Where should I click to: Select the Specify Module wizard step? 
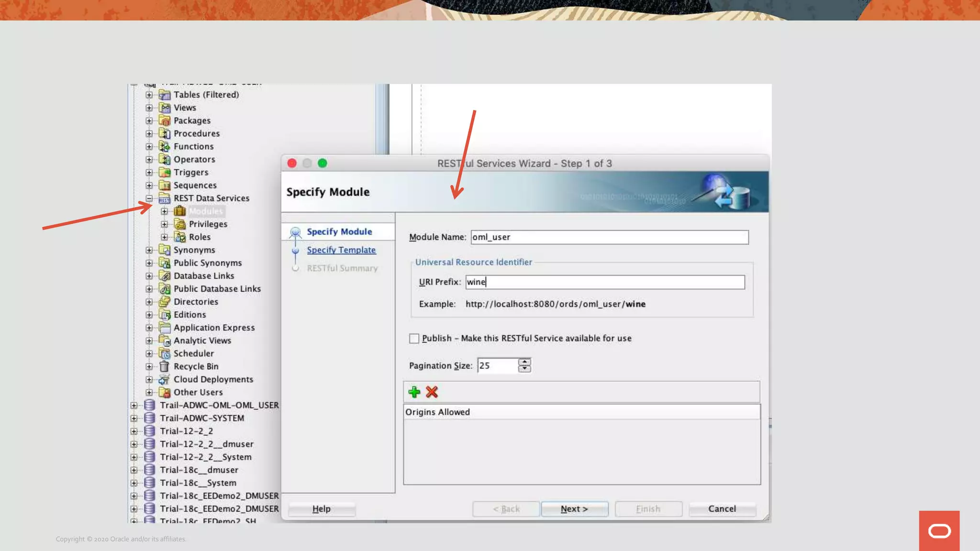(x=339, y=231)
